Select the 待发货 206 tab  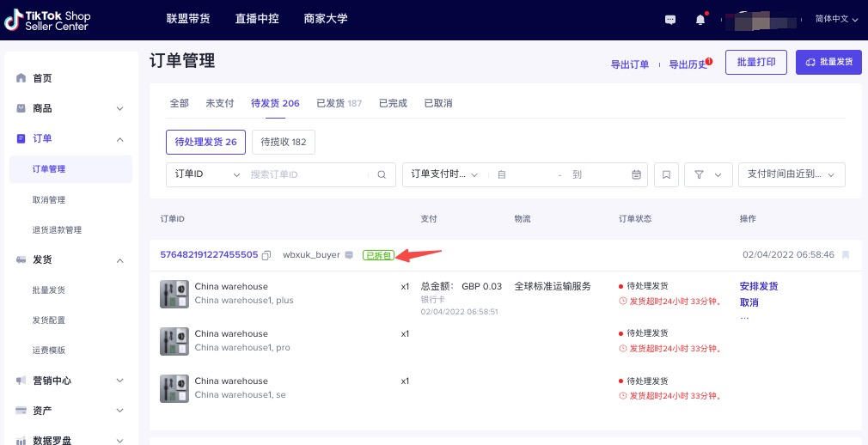pos(275,103)
